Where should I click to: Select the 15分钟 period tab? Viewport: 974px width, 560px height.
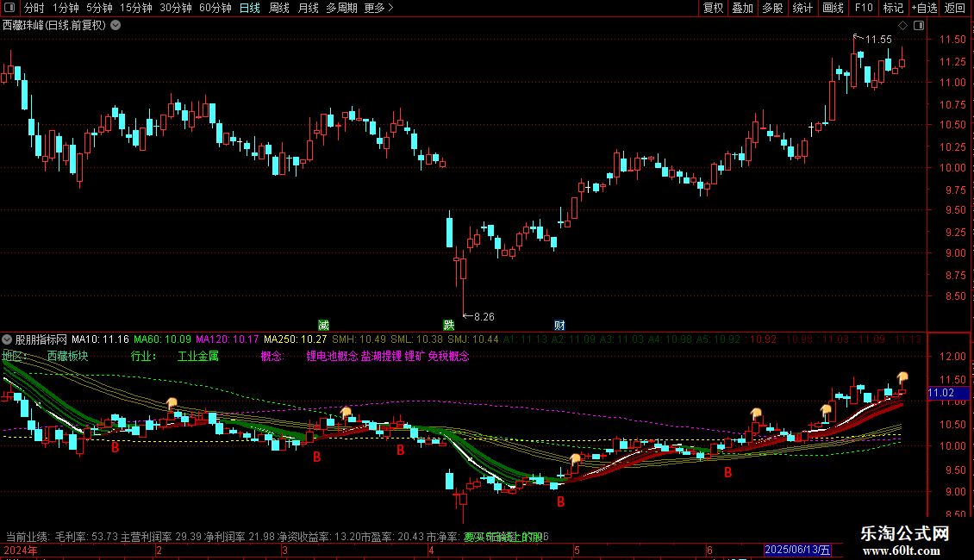coord(136,8)
